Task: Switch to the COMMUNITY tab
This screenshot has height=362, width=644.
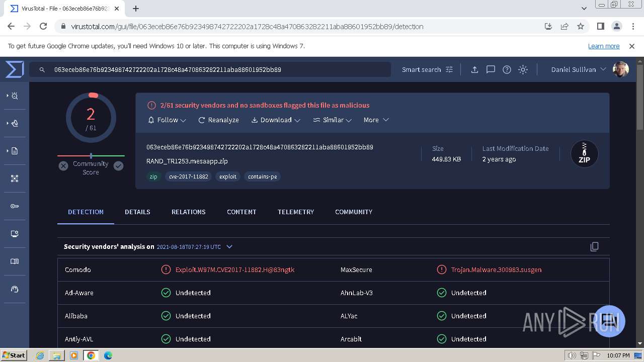Action: [x=354, y=212]
